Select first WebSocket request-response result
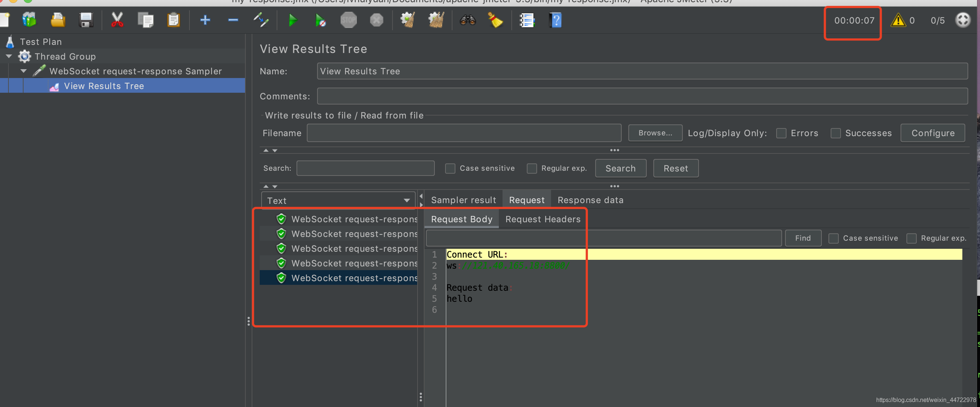The image size is (980, 407). [338, 219]
